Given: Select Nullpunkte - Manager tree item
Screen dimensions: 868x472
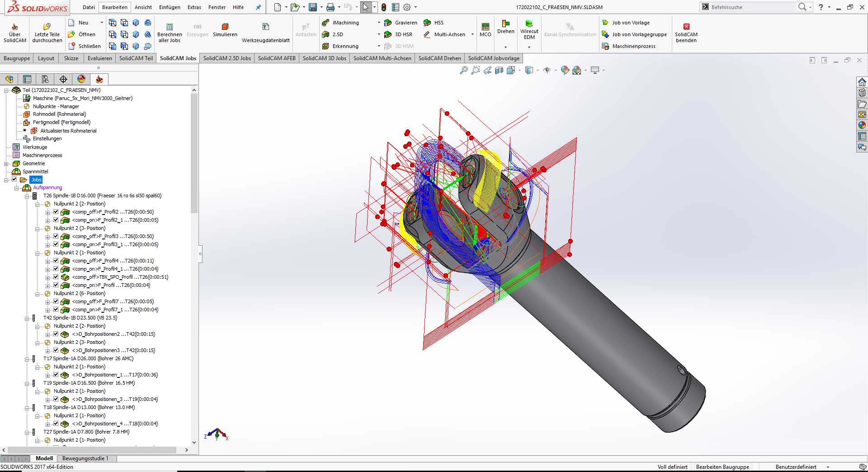Looking at the screenshot, I should tap(56, 106).
